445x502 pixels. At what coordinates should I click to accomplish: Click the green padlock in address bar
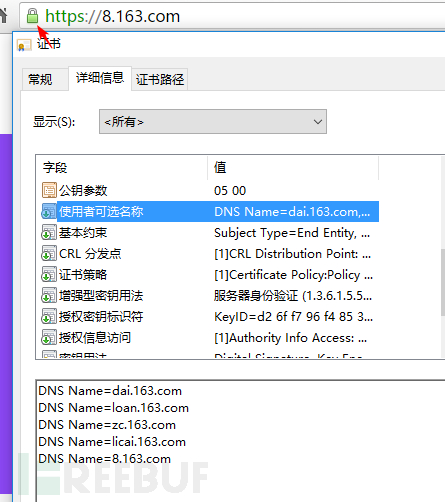(x=32, y=16)
